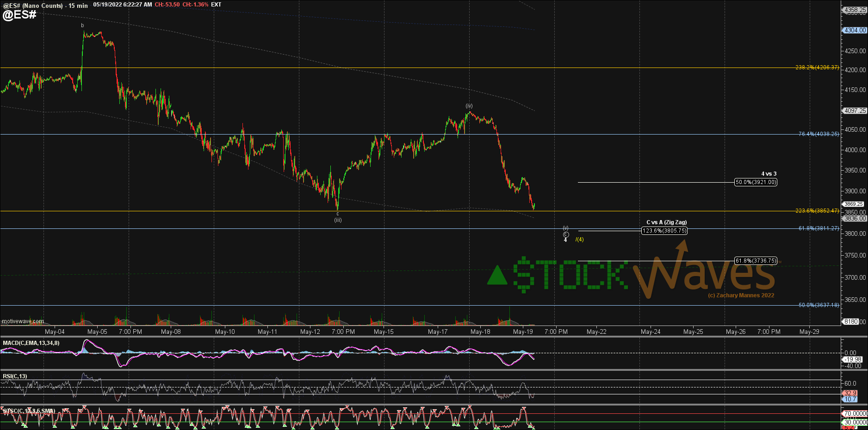Click the May-17 date label
Viewport: 868px width, 430px height.
(x=438, y=332)
